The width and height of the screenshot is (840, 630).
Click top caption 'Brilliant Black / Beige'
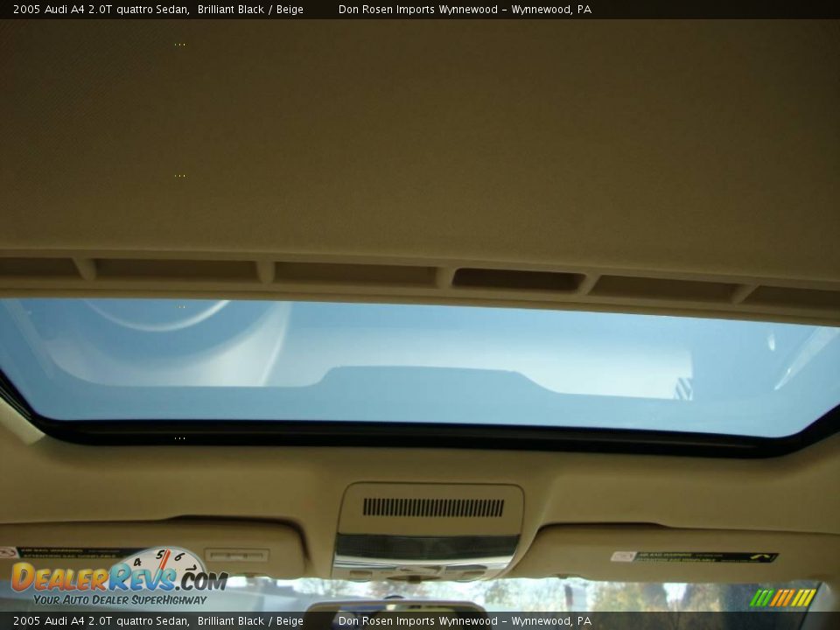tap(250, 10)
